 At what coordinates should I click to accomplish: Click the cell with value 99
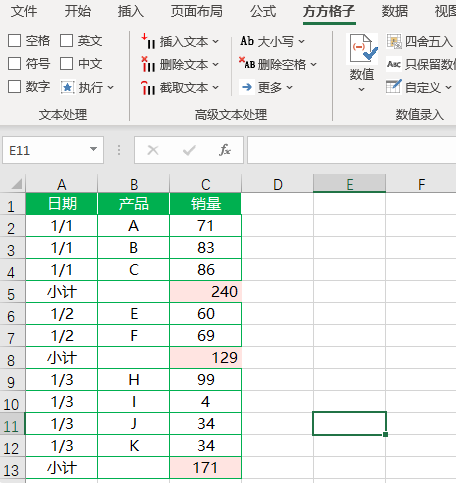[x=206, y=380]
